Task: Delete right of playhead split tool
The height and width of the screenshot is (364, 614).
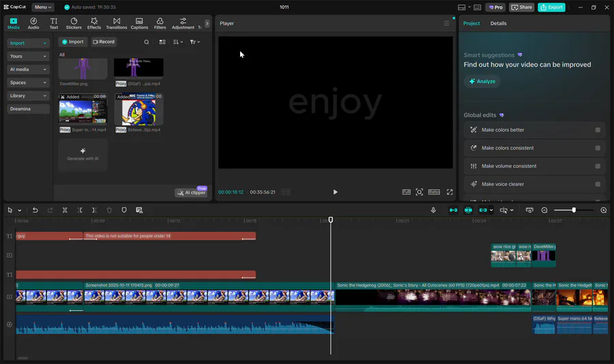Action: pyautogui.click(x=94, y=210)
